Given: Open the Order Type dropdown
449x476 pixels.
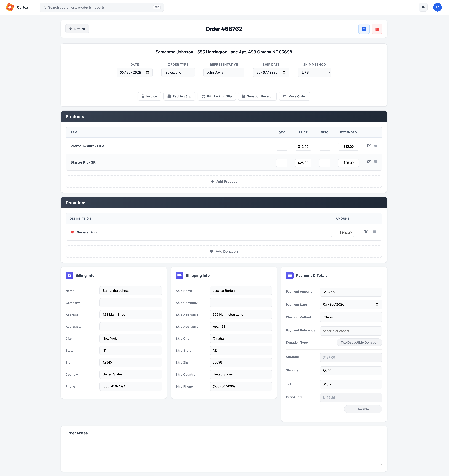Looking at the screenshot, I should [x=178, y=73].
